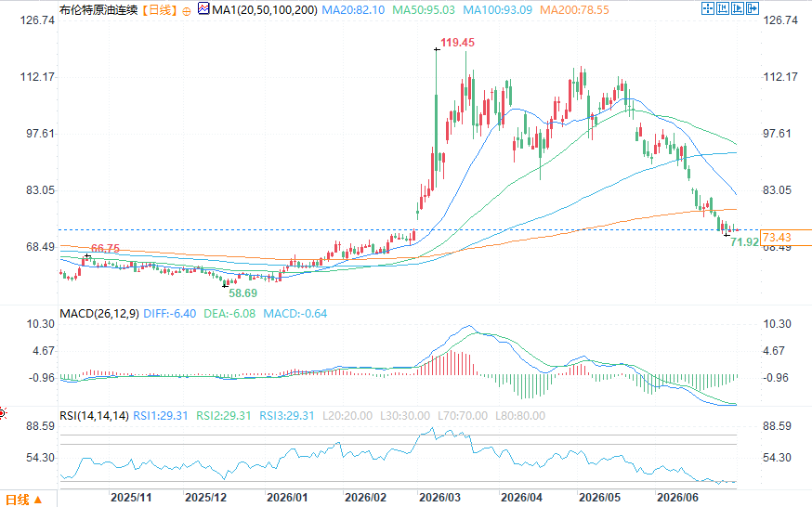This screenshot has width=812, height=507.
Task: Click the RSI(14,14,14) indicator label
Action: pos(94,416)
